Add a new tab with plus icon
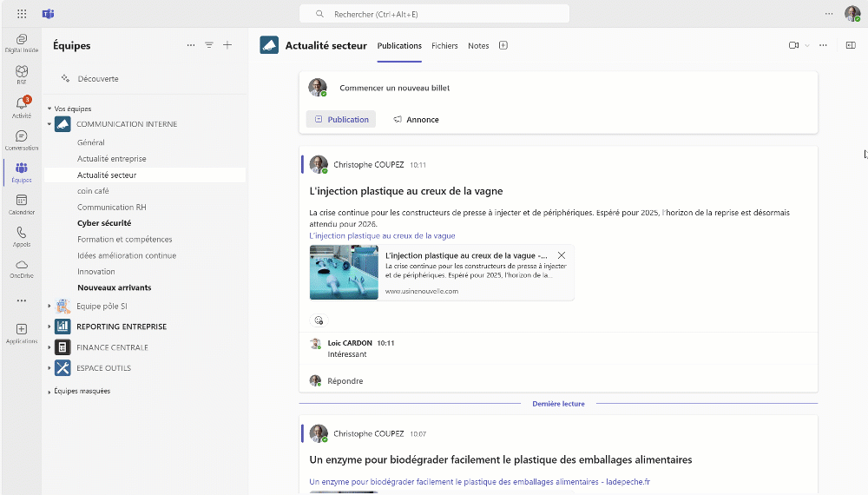This screenshot has height=495, width=868. [503, 45]
